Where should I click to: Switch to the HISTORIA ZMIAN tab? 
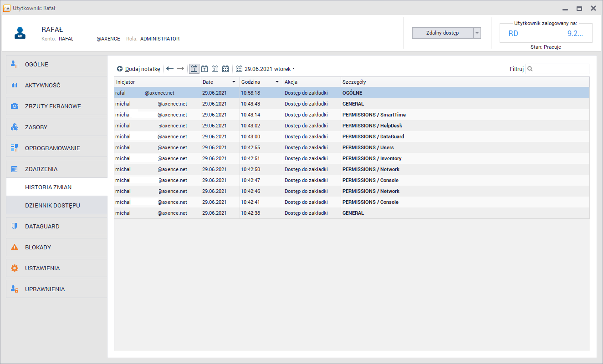56,187
